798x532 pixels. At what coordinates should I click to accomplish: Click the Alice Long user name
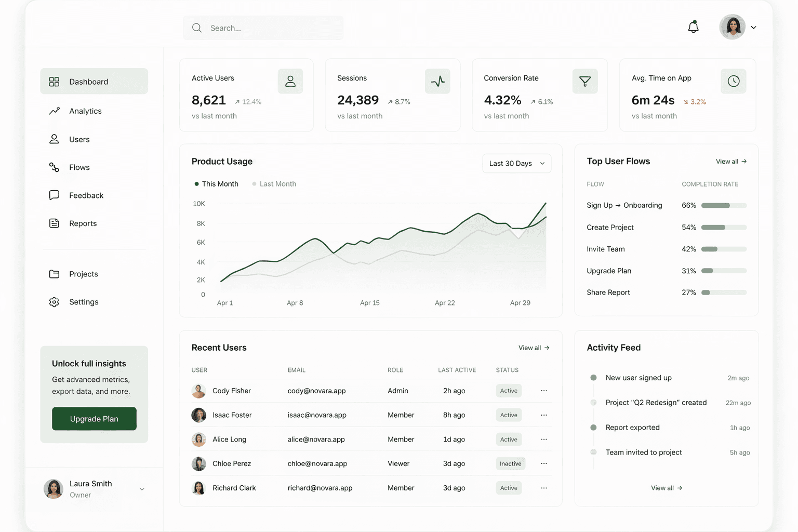pyautogui.click(x=229, y=440)
